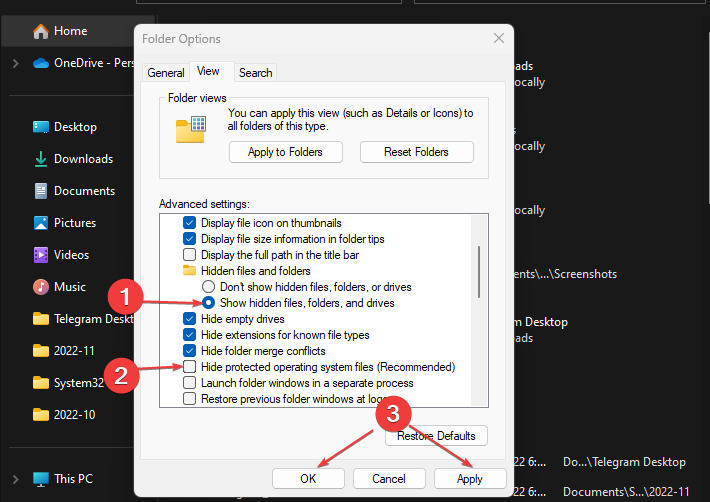The height and width of the screenshot is (502, 710).
Task: Open the 2022-11 folder icon in sidebar
Action: click(x=41, y=351)
